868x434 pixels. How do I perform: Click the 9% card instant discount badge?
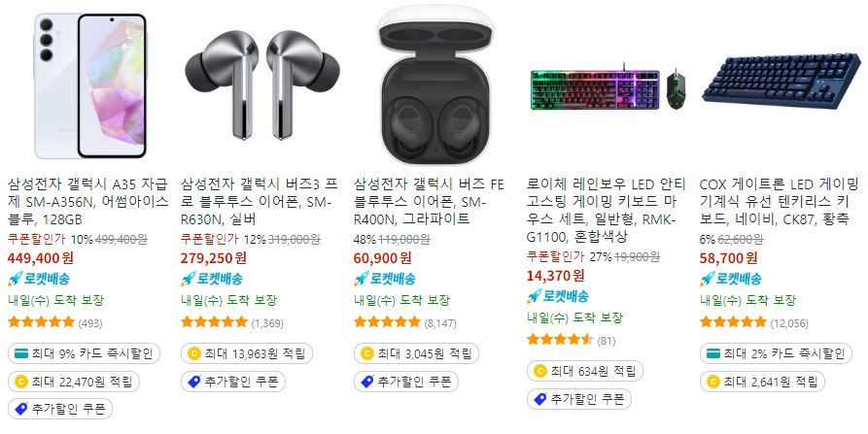pyautogui.click(x=85, y=353)
